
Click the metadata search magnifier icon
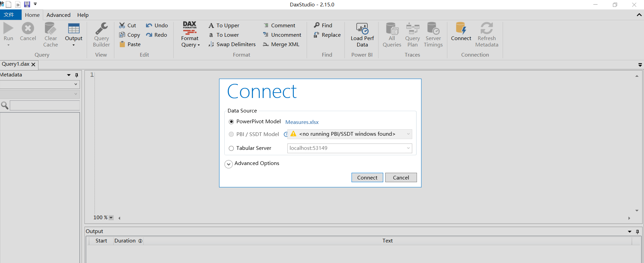point(5,105)
